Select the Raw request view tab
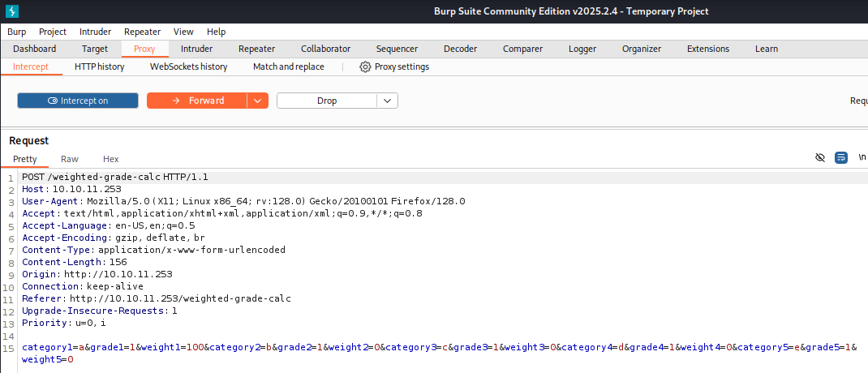The width and height of the screenshot is (868, 373). [x=70, y=159]
